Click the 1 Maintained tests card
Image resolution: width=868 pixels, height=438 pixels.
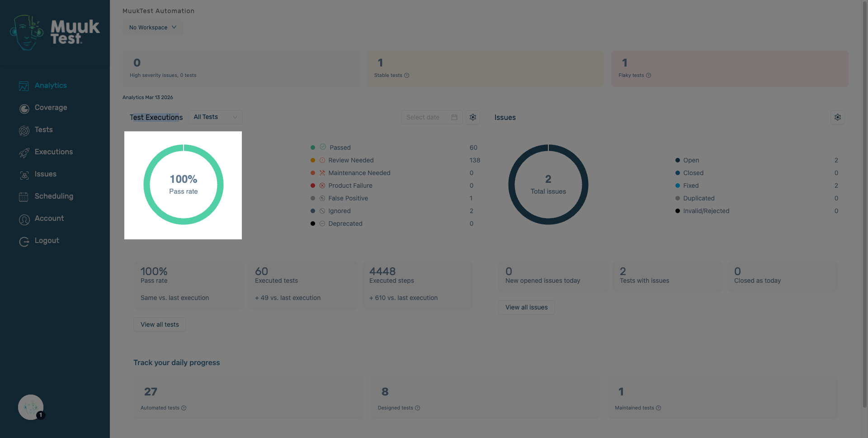(x=722, y=397)
